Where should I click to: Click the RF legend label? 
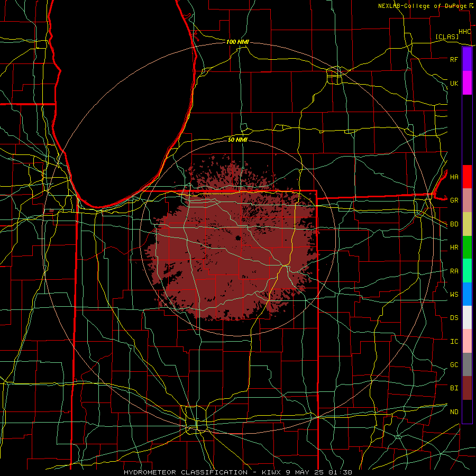coord(454,59)
